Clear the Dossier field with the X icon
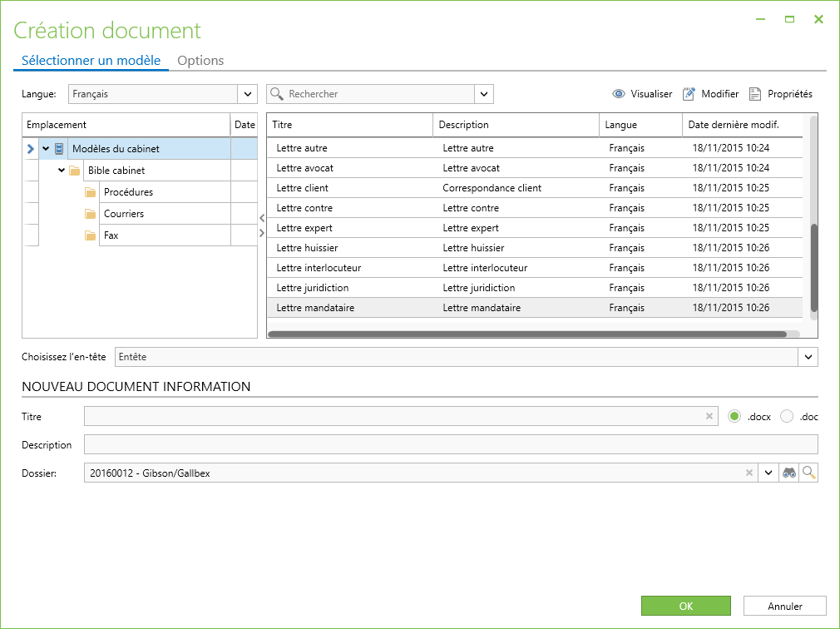This screenshot has height=629, width=840. click(x=749, y=473)
